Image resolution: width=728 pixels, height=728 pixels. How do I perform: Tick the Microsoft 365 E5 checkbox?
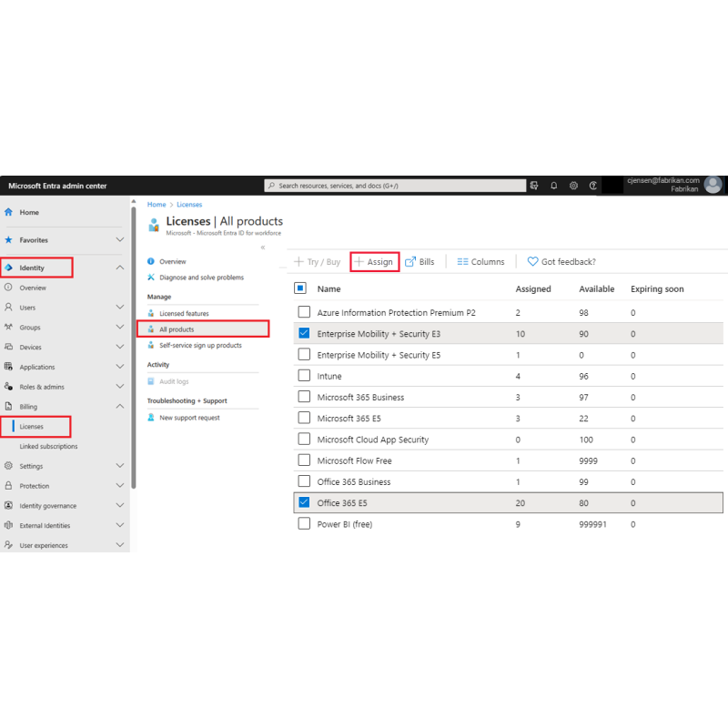pos(304,418)
